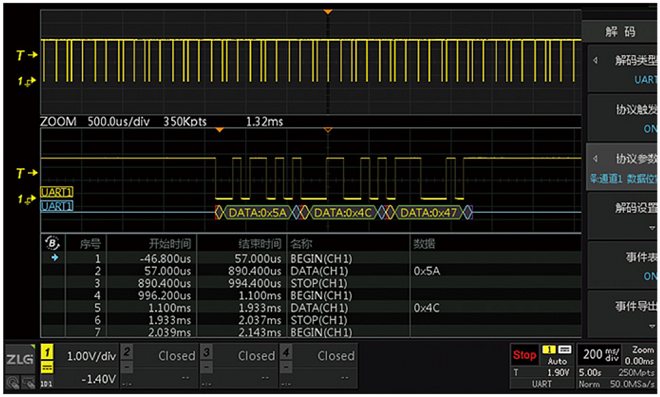Select event row 5 DATA(CH1) 0x4C
The height and width of the screenshot is (397, 660).
311,307
